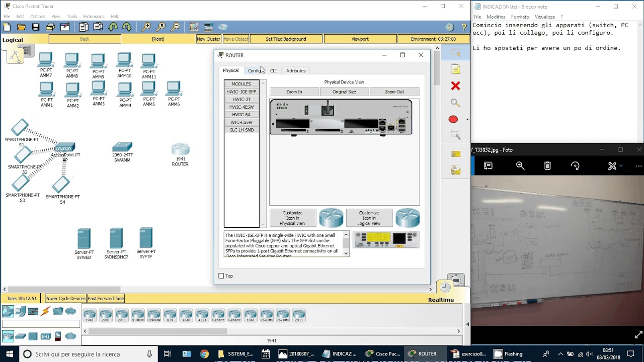Select the Add Simple PDU envelope tool
The height and width of the screenshot is (362, 644).
coord(455,154)
